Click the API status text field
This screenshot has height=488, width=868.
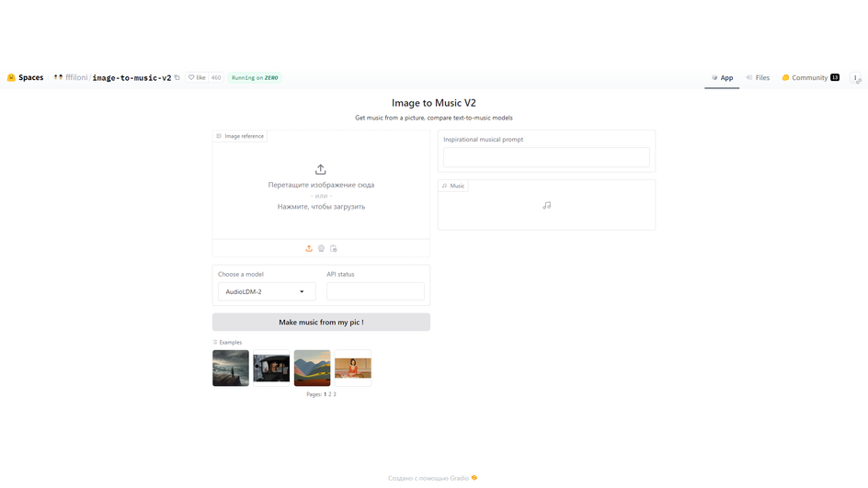coord(375,291)
